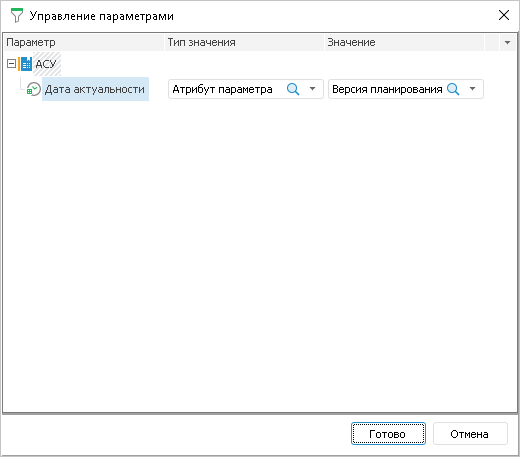Click the funnel icon in the title bar
This screenshot has width=520, height=457.
click(x=17, y=16)
